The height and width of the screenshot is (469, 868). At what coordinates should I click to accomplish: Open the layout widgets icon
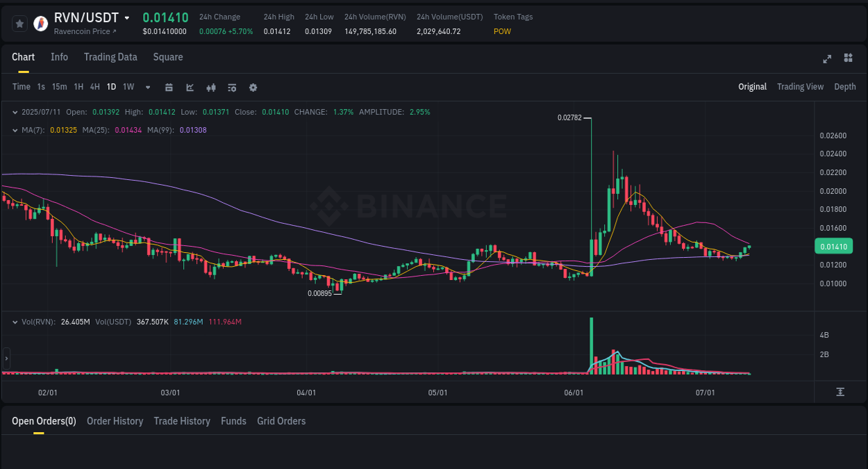tap(848, 59)
